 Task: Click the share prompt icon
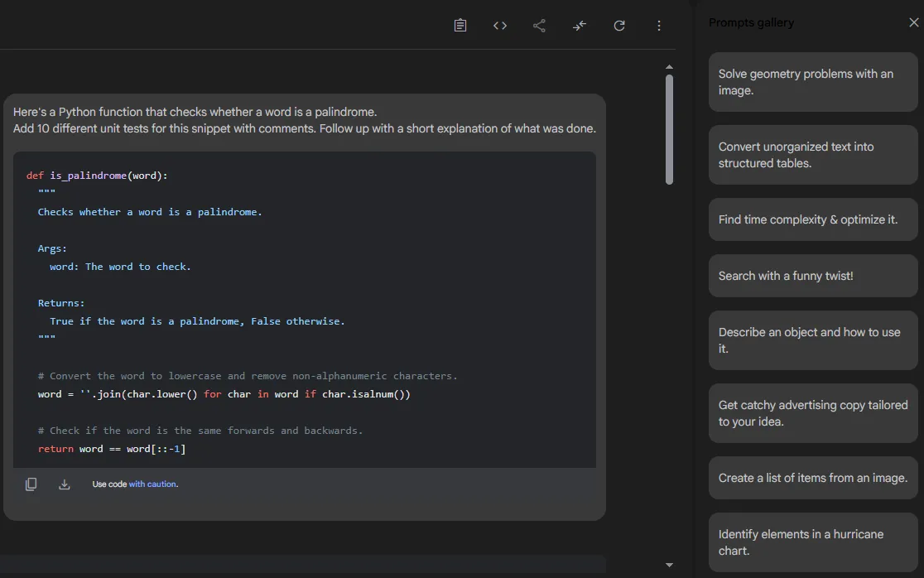539,26
